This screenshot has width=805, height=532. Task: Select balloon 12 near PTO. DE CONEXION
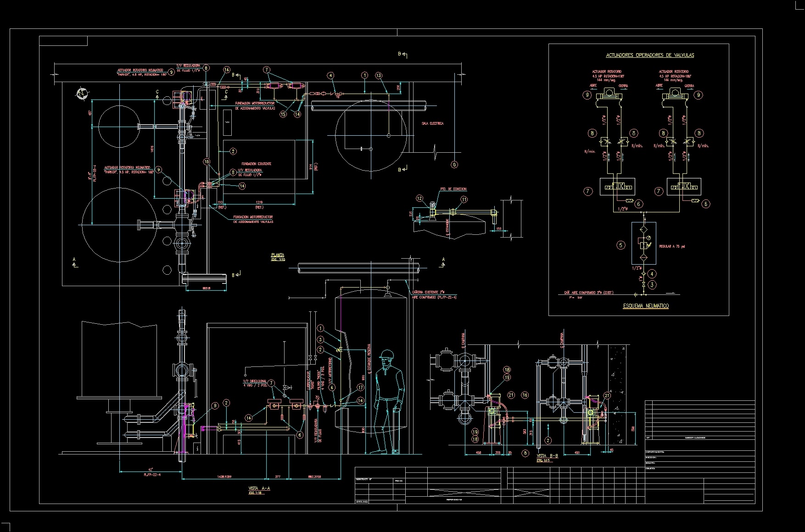tap(419, 199)
